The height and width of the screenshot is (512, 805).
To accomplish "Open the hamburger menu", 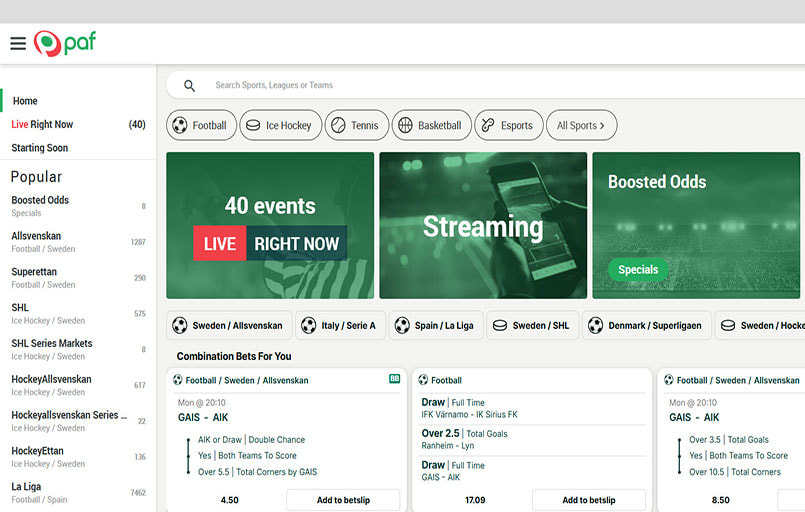I will coord(18,43).
